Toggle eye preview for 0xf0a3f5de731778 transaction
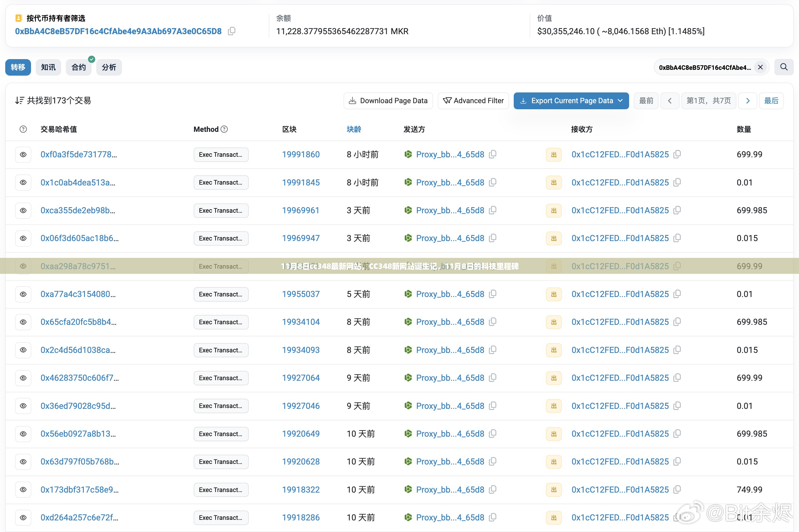The height and width of the screenshot is (532, 799). coord(23,155)
